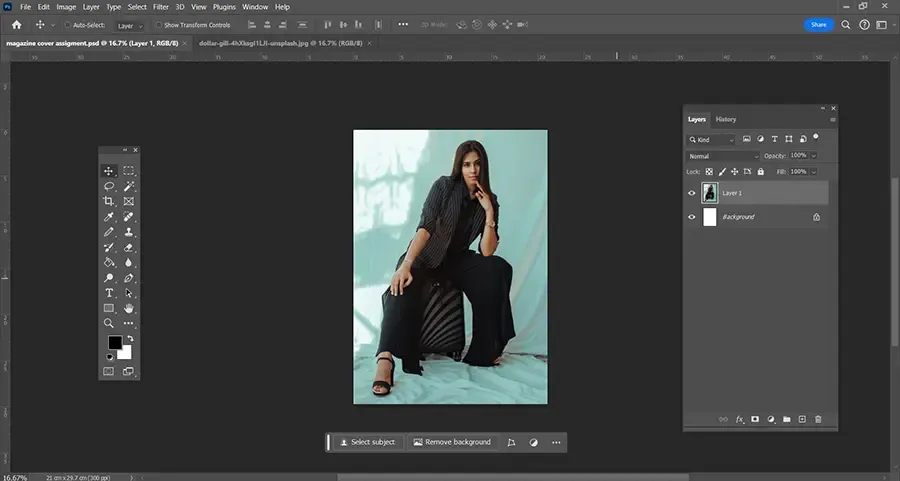Create a new layer with plus icon

click(x=802, y=419)
